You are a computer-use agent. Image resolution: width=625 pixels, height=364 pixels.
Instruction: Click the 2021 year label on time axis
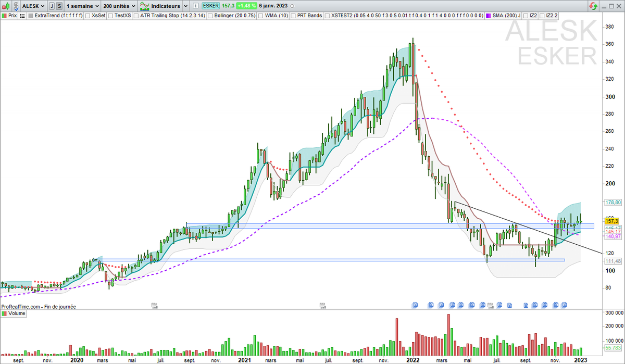[245, 360]
